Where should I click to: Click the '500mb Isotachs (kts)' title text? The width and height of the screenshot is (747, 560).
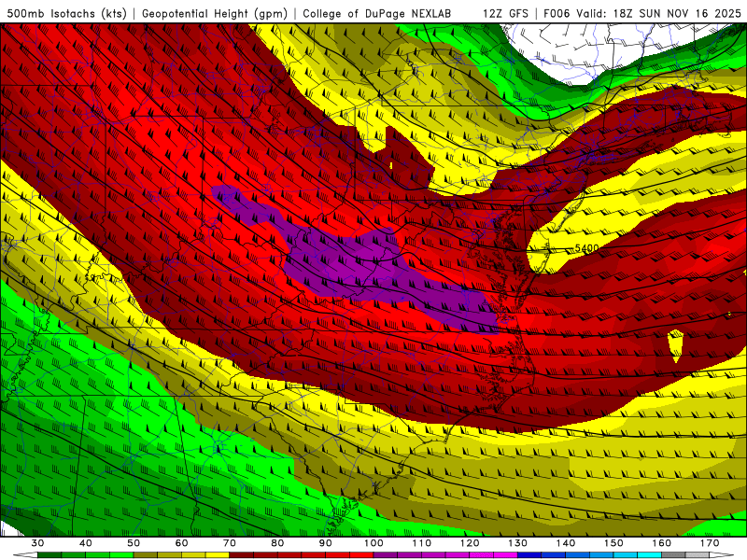(x=66, y=14)
